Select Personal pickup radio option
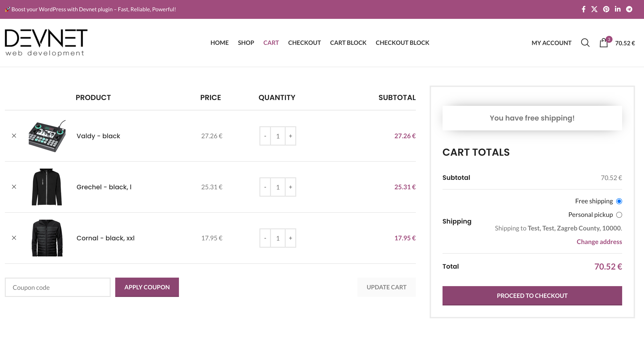This screenshot has width=644, height=345. 619,215
